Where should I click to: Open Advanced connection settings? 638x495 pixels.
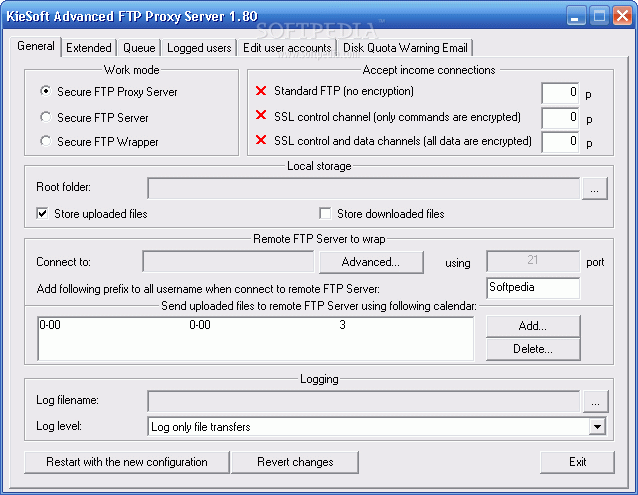[x=371, y=262]
